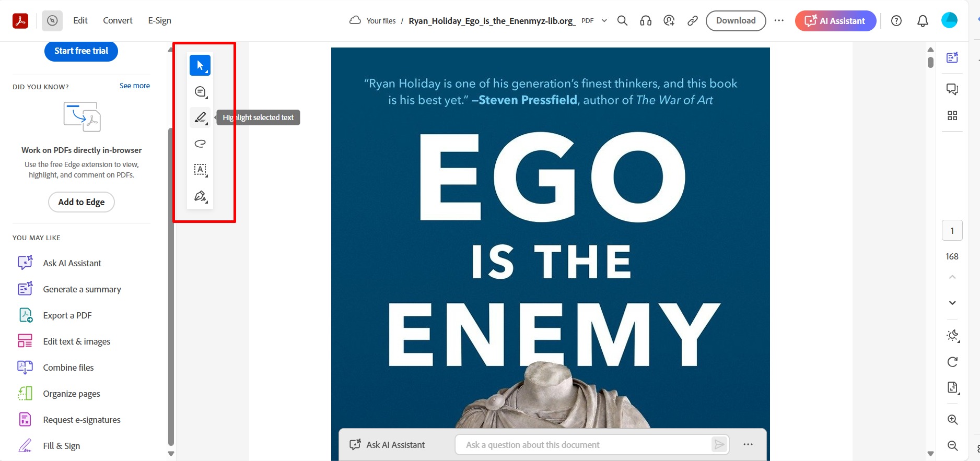980x461 pixels.
Task: Open the Edit menu
Action: (80, 20)
